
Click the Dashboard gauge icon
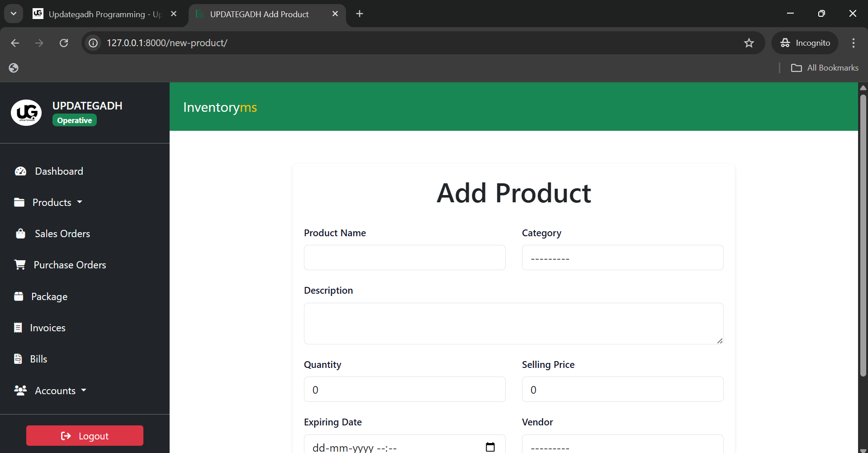pos(20,171)
